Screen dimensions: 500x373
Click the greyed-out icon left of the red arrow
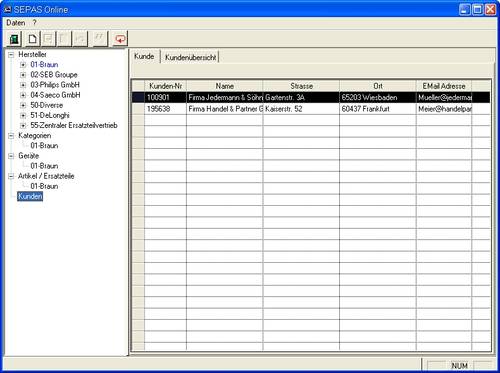pos(99,39)
